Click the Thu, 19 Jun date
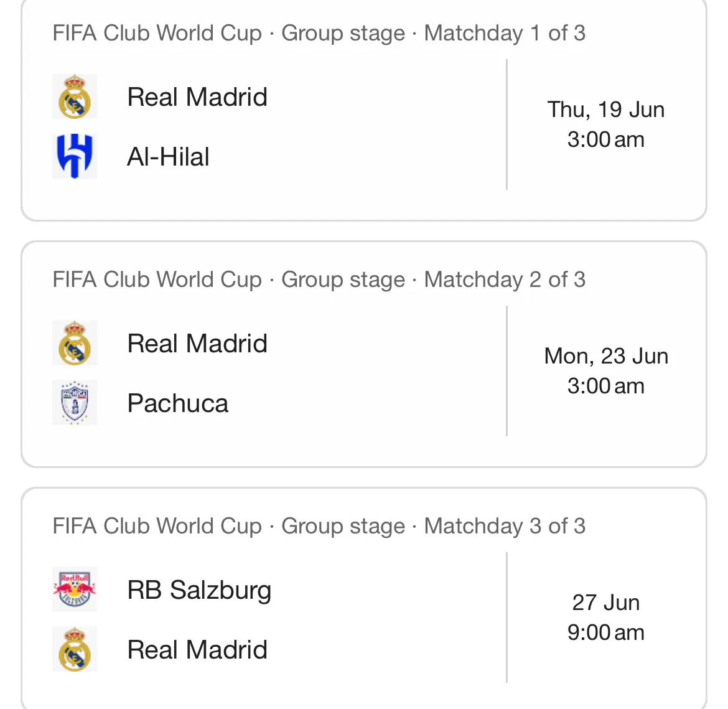Image resolution: width=728 pixels, height=709 pixels. 606,110
